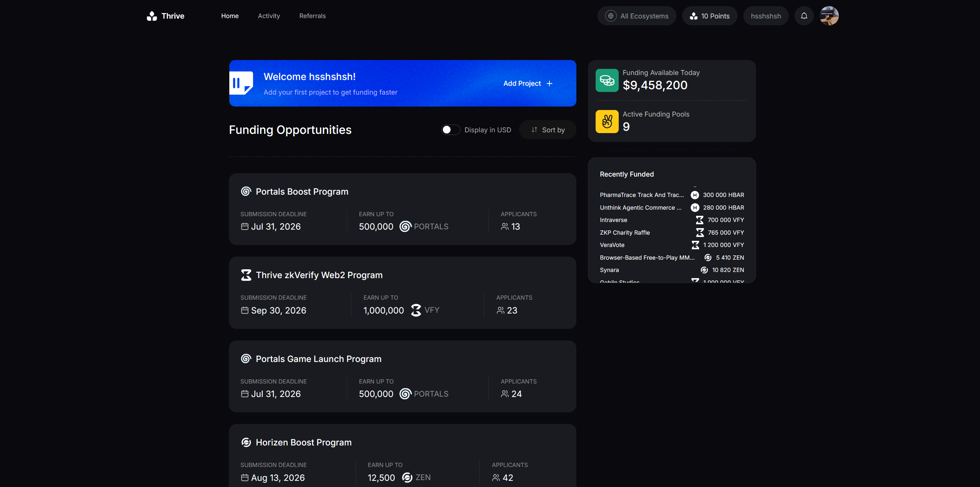Image resolution: width=980 pixels, height=487 pixels.
Task: Open PharmaTrace Track And Trace entry
Action: (641, 195)
